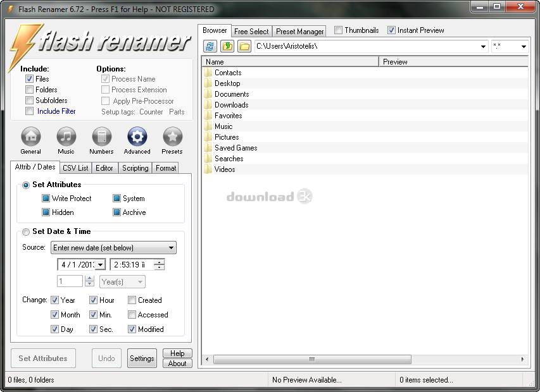
Task: Click the Help button
Action: 177,353
